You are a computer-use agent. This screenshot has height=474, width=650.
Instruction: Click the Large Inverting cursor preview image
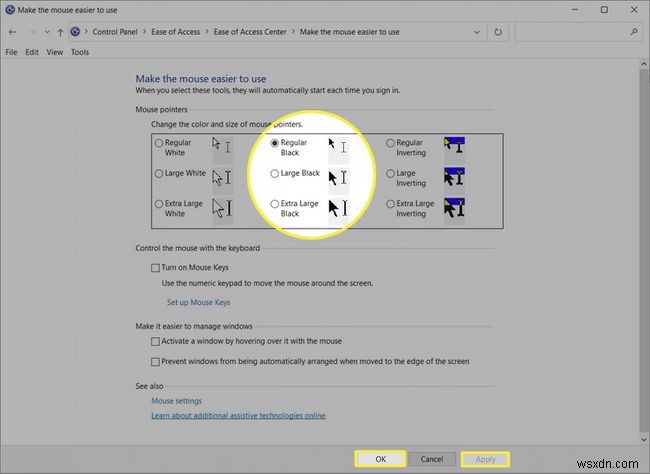click(x=454, y=179)
